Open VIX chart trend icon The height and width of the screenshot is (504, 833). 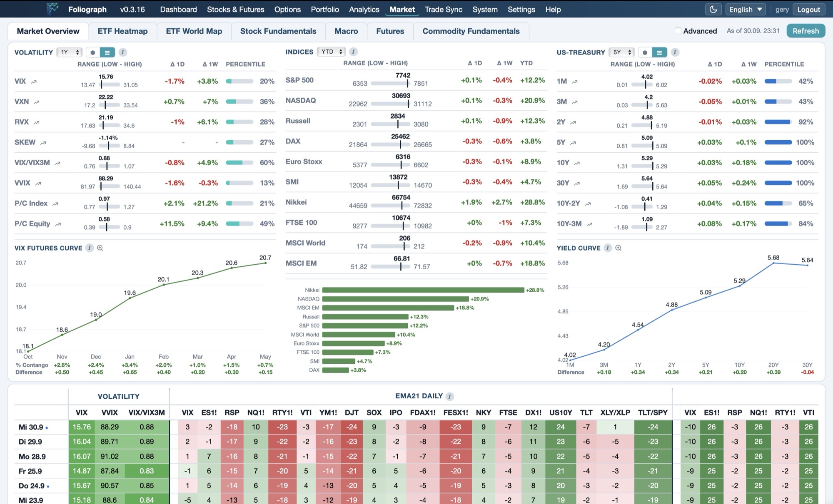coord(34,82)
